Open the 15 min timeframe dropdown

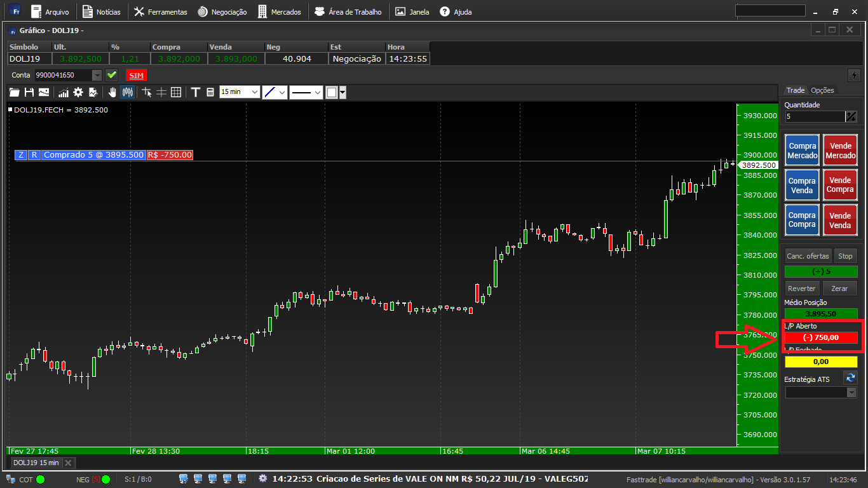pyautogui.click(x=240, y=92)
